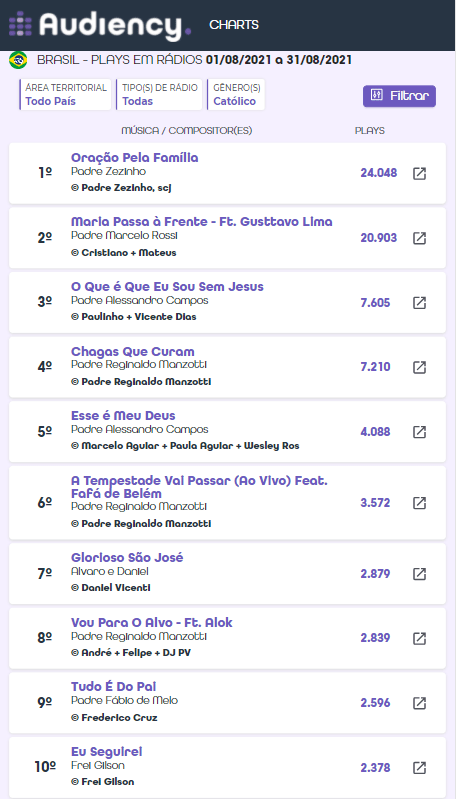Open external link for Maria Passa à Frente
456x799 pixels.
[419, 238]
